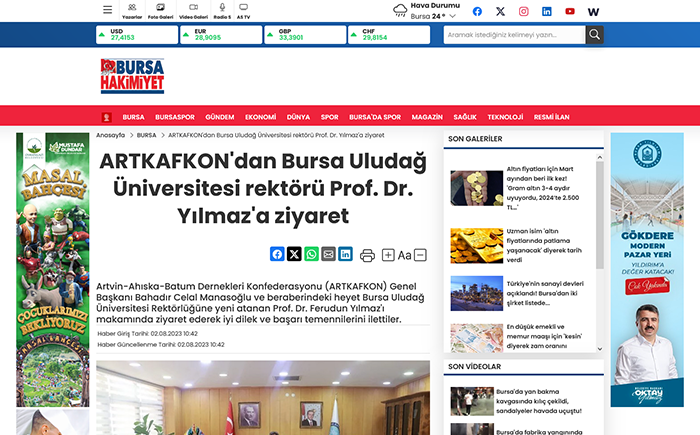
Task: Open 'Uzman isim altın fiyatlarında patlama' gallery
Action: (x=544, y=245)
